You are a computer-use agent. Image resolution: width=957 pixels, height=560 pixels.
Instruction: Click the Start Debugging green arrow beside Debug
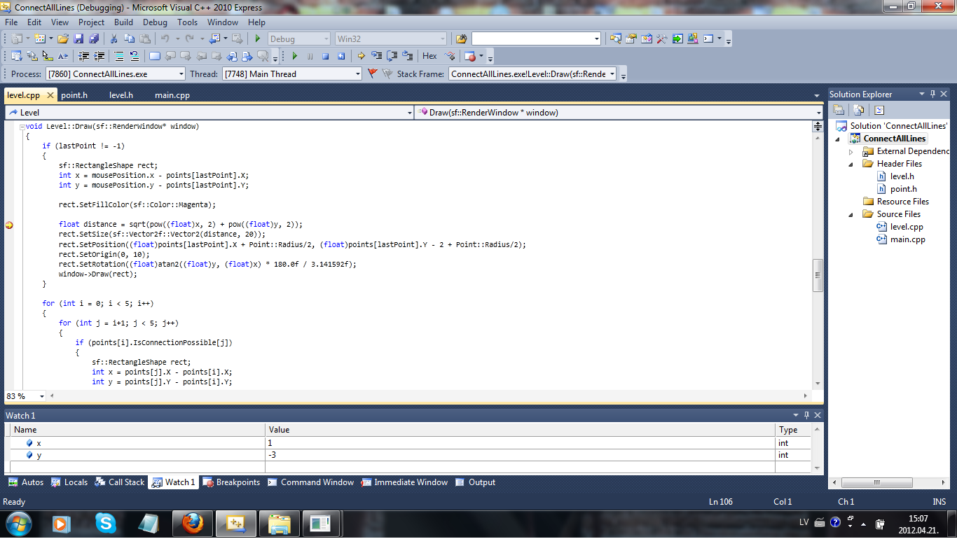pos(257,38)
